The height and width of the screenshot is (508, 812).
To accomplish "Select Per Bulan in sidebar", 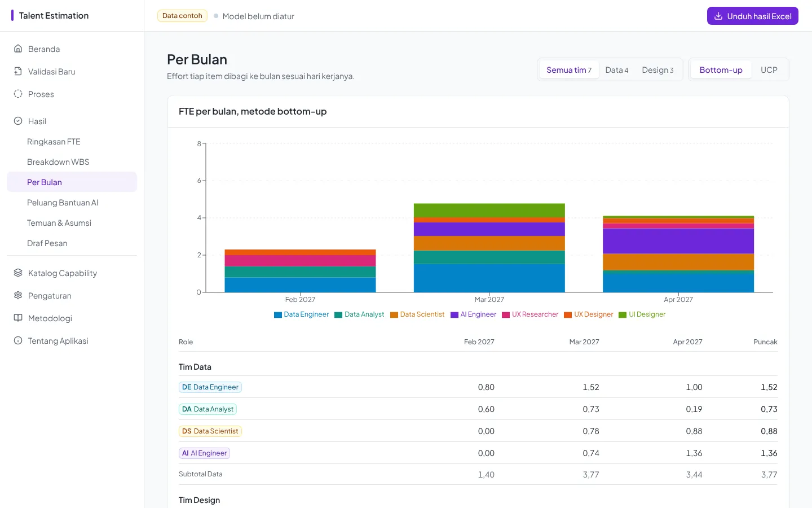I will (x=72, y=182).
